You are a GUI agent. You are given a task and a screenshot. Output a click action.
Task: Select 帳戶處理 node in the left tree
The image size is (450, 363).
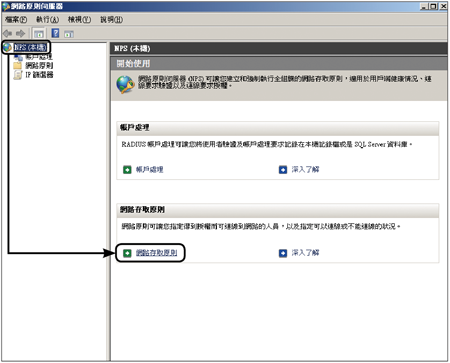39,57
